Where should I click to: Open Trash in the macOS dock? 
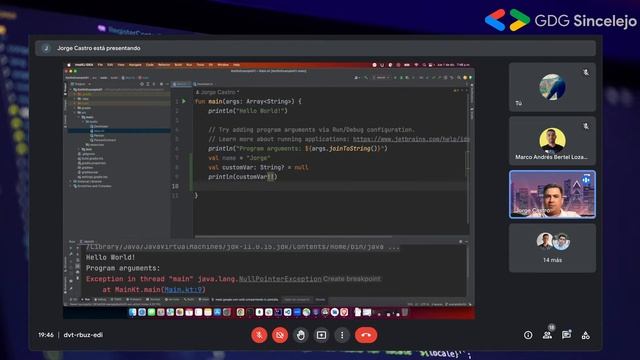[x=404, y=313]
